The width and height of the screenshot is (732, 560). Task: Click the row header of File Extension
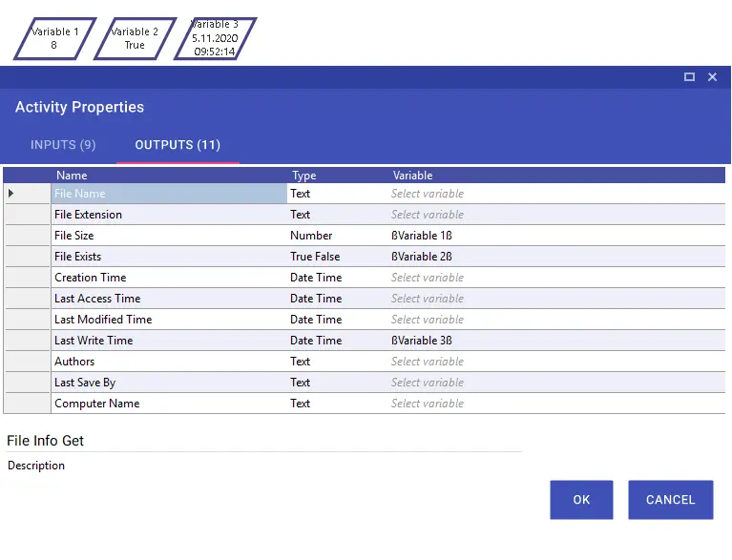click(x=28, y=215)
